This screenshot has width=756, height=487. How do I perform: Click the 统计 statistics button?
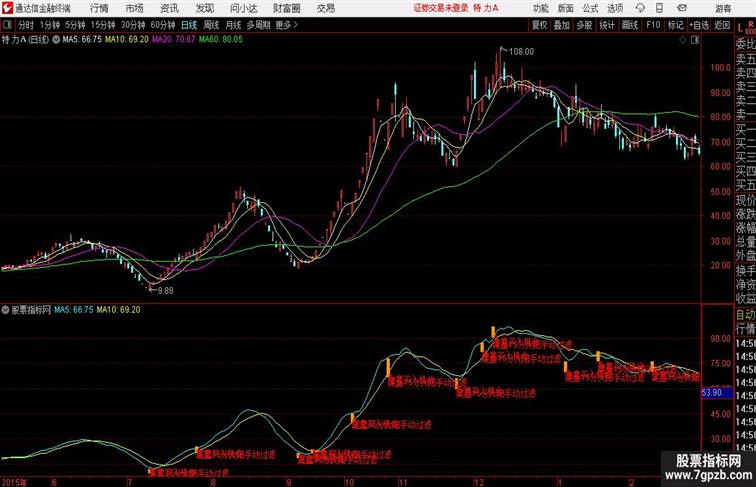[x=607, y=25]
